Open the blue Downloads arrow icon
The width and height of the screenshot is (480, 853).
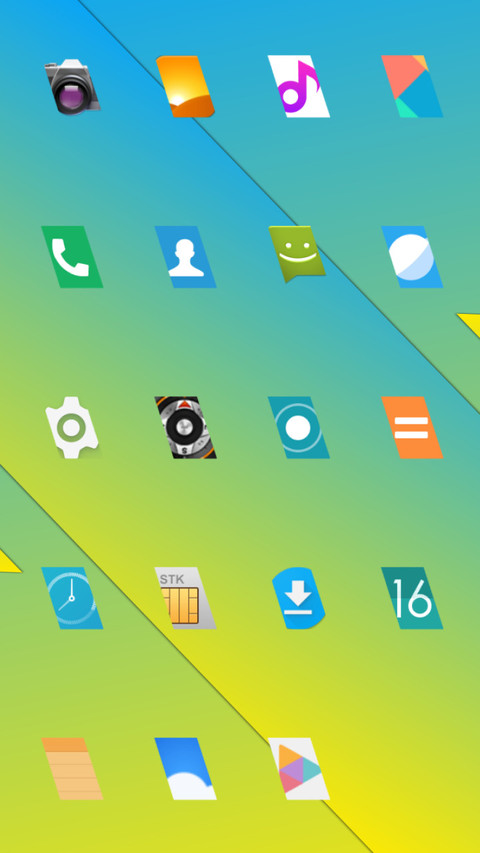(299, 598)
